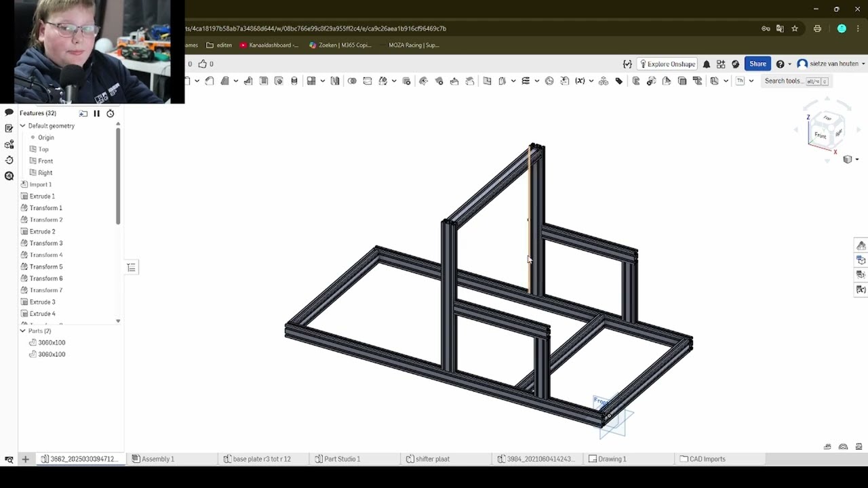Open the comments speech-bubble panel icon
The width and height of the screenshot is (868, 488).
click(x=9, y=113)
